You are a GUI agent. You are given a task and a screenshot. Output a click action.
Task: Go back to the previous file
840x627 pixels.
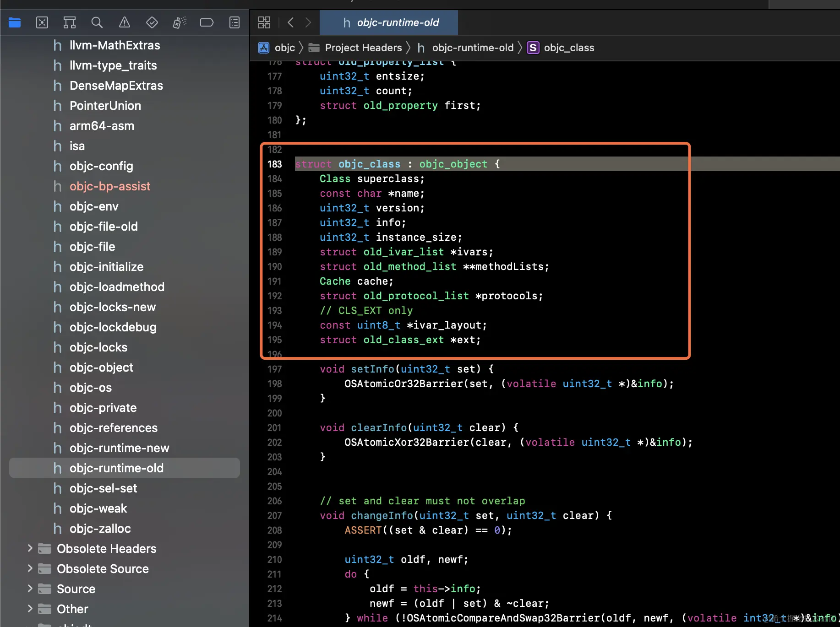point(291,22)
